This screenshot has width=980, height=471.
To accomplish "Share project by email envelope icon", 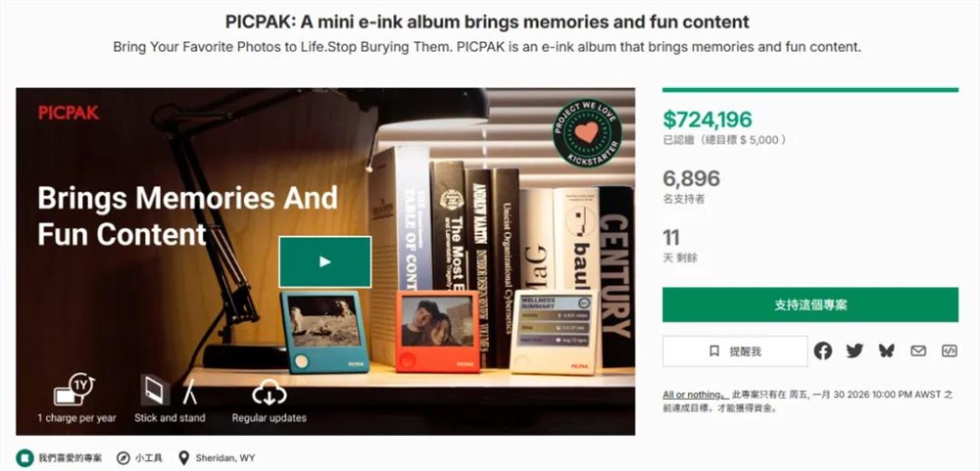I will (x=918, y=351).
